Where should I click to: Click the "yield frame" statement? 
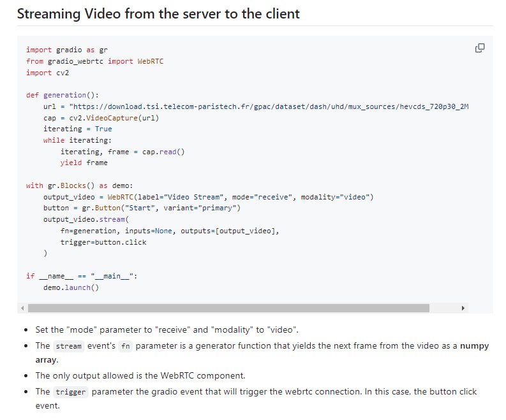[x=84, y=163]
